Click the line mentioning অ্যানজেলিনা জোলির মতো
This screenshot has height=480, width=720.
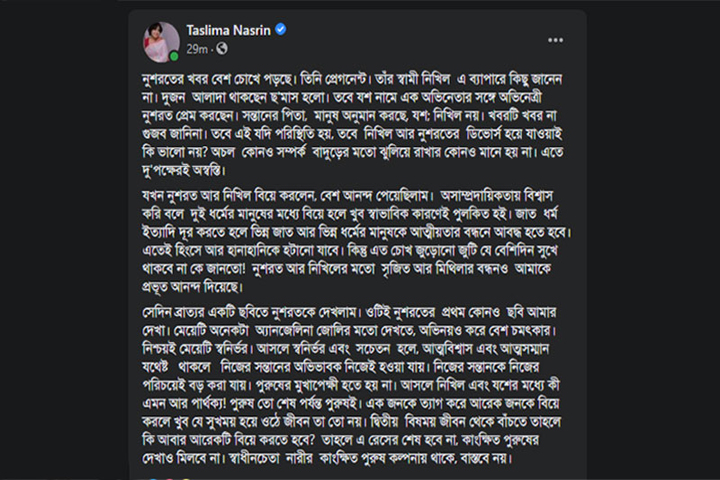(349, 330)
